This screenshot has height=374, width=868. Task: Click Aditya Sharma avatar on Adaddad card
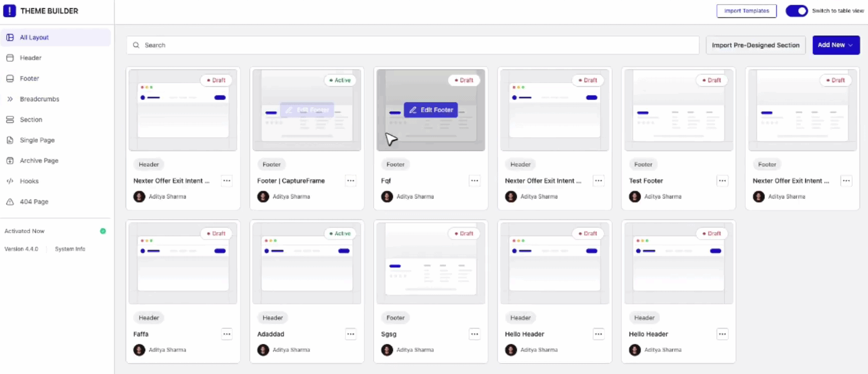(263, 350)
